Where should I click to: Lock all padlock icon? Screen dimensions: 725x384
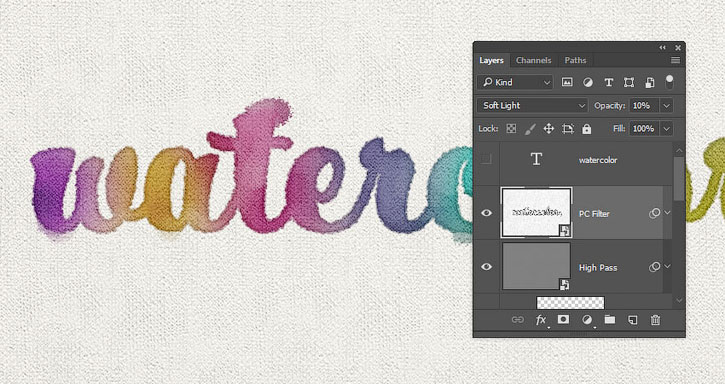point(587,129)
